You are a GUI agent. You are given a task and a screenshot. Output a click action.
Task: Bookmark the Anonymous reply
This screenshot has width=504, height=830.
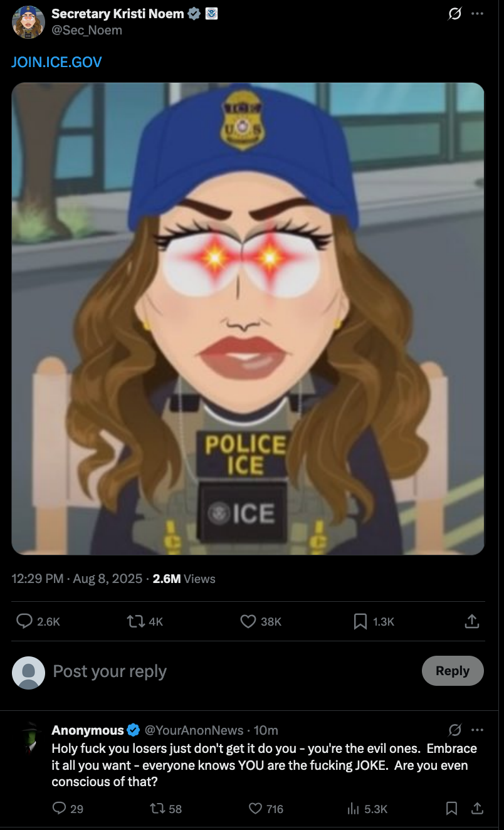point(451,809)
